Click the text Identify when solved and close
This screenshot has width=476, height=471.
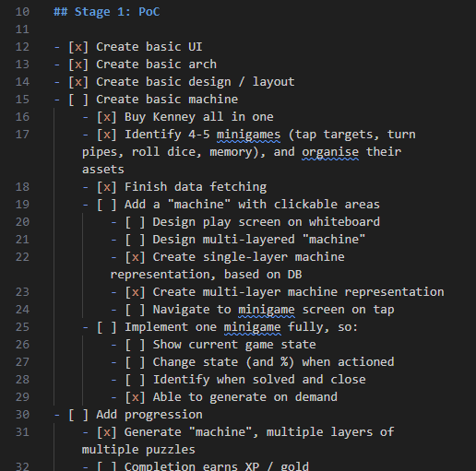coord(259,380)
